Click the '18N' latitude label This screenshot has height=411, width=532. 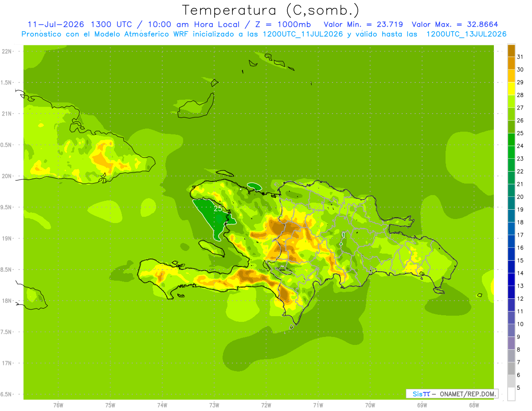point(8,301)
